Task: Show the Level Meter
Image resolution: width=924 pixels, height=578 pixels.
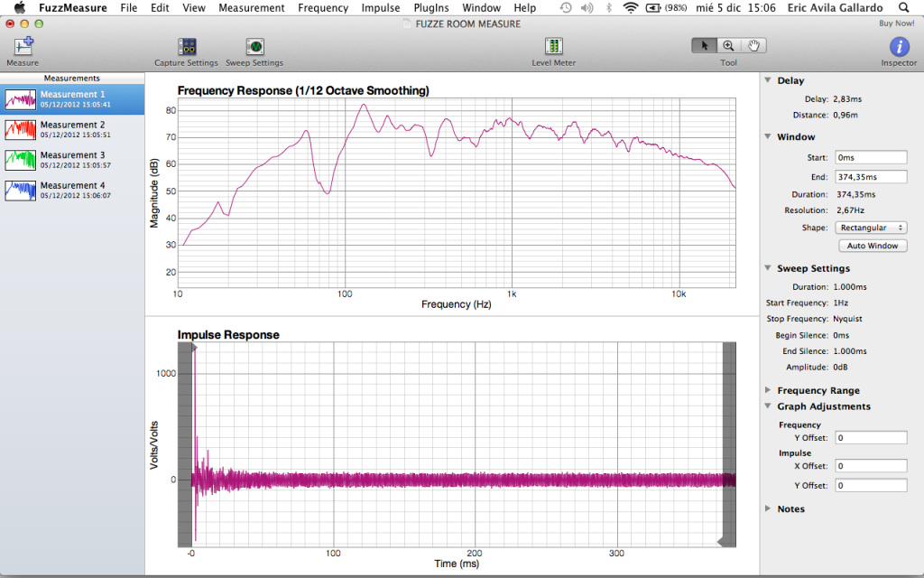Action: click(x=553, y=47)
